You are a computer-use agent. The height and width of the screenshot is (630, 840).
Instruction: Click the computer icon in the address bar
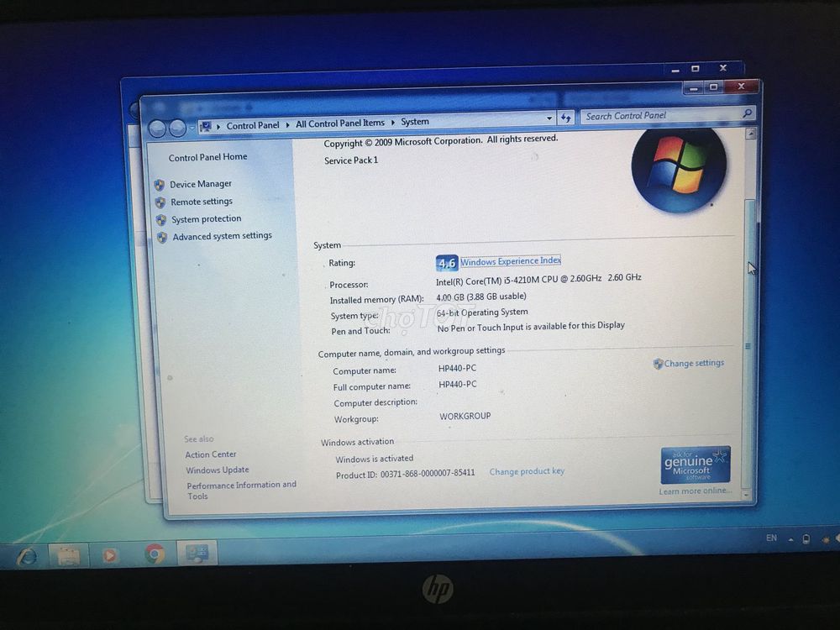point(205,127)
